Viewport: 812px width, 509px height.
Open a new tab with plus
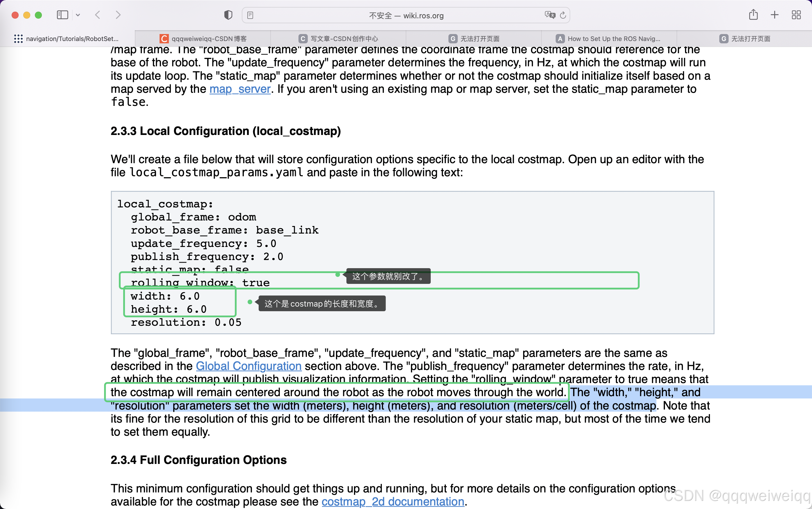pos(774,15)
